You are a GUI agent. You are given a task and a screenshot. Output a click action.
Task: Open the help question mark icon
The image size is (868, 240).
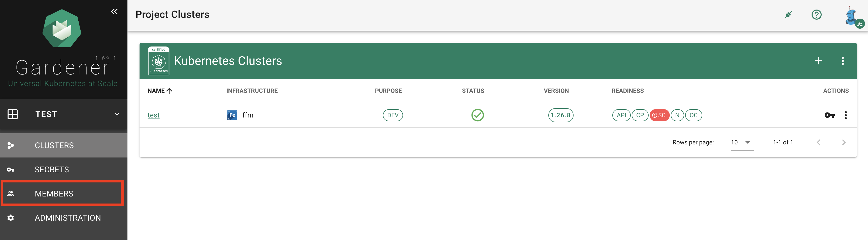[816, 15]
